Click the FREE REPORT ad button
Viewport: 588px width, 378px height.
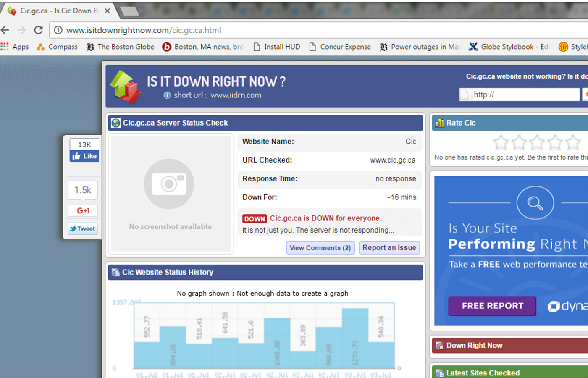[x=492, y=306]
